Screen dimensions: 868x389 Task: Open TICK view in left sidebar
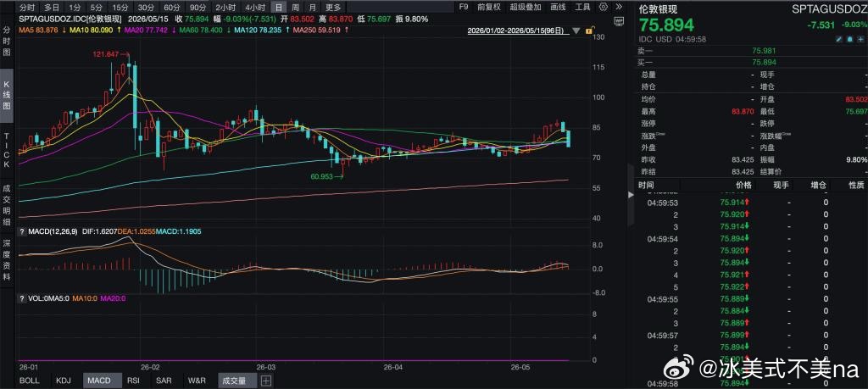tap(7, 151)
